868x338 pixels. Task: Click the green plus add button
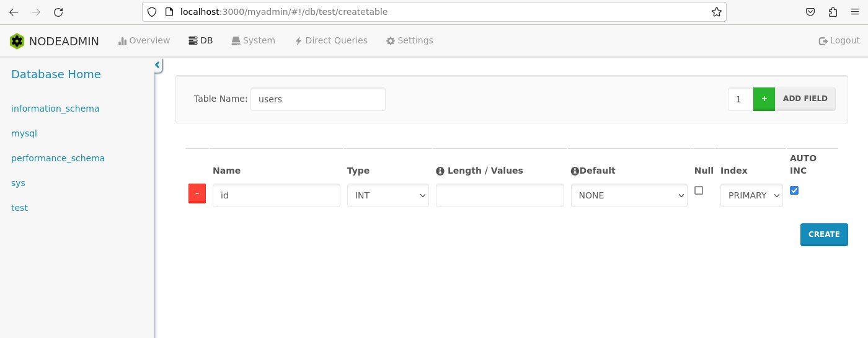(x=764, y=99)
